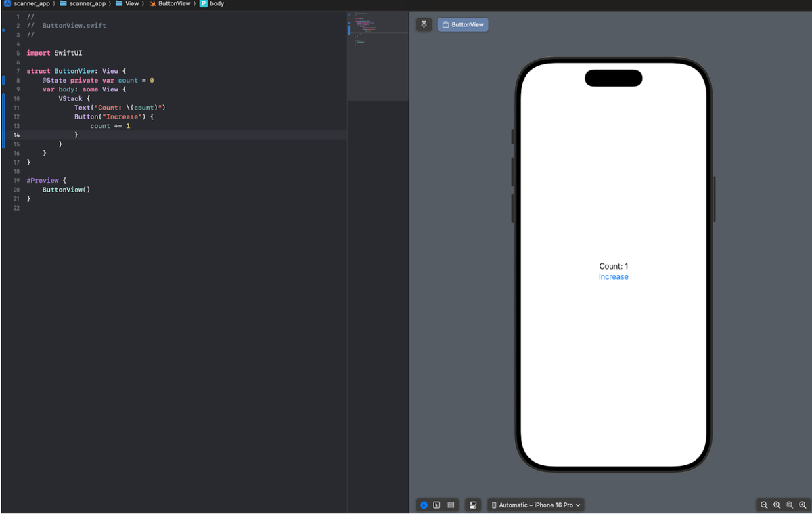
Task: Click the '#Preview {' macro line
Action: click(x=47, y=181)
